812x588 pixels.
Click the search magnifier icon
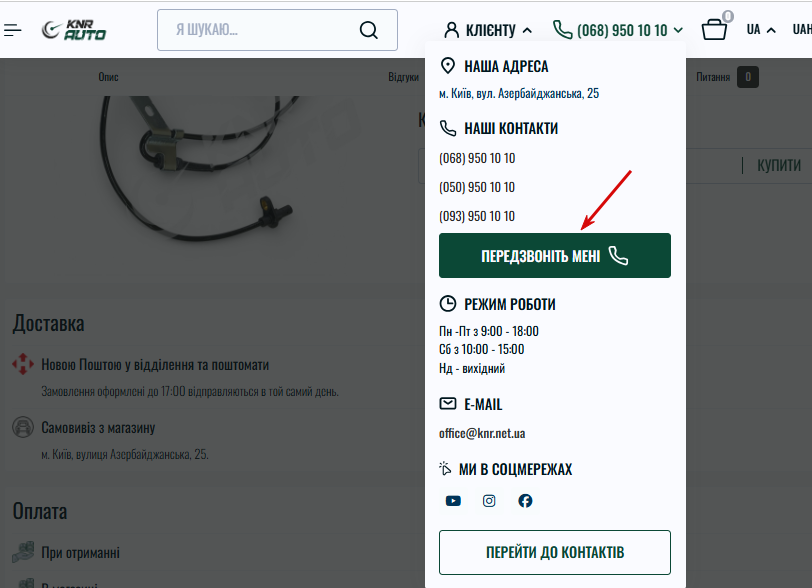pos(369,30)
